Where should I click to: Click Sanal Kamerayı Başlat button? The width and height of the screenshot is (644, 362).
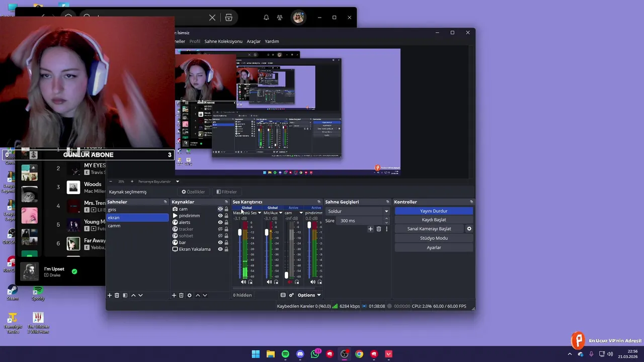[x=429, y=229]
